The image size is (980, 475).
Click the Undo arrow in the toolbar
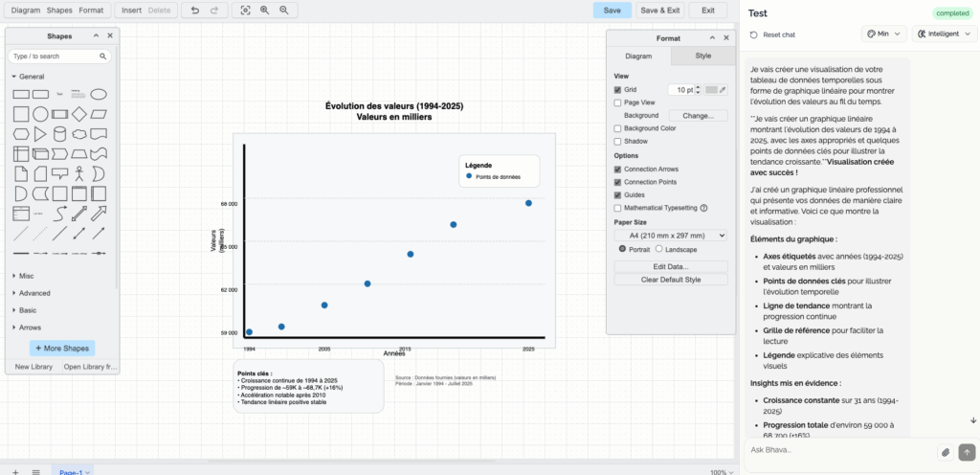coord(195,11)
